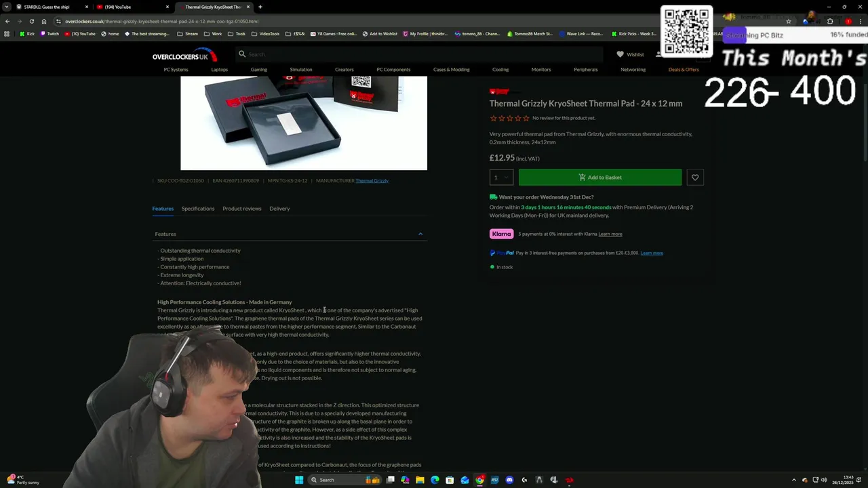Screen dimensions: 868x488
Task: Open the YouTube bookmark in bookmarks bar
Action: point(80,34)
